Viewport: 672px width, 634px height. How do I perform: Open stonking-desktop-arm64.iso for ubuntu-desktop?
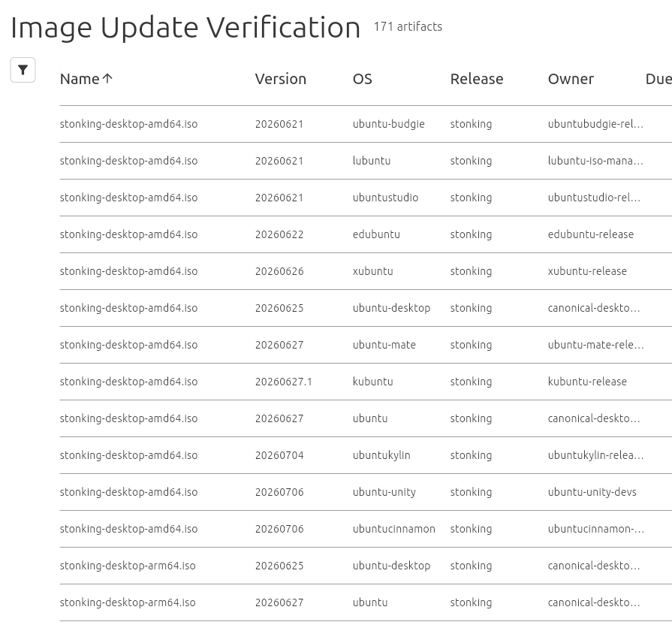tap(128, 566)
